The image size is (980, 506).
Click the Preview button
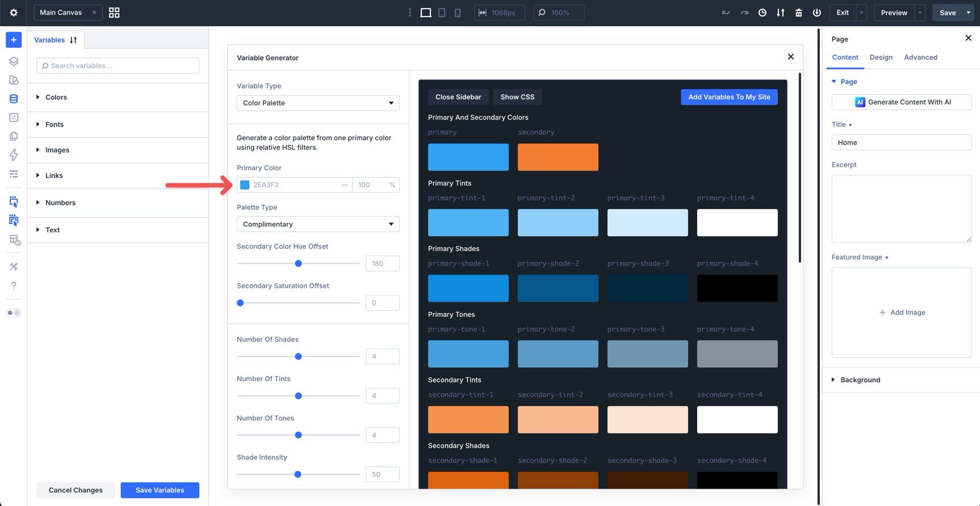(894, 12)
